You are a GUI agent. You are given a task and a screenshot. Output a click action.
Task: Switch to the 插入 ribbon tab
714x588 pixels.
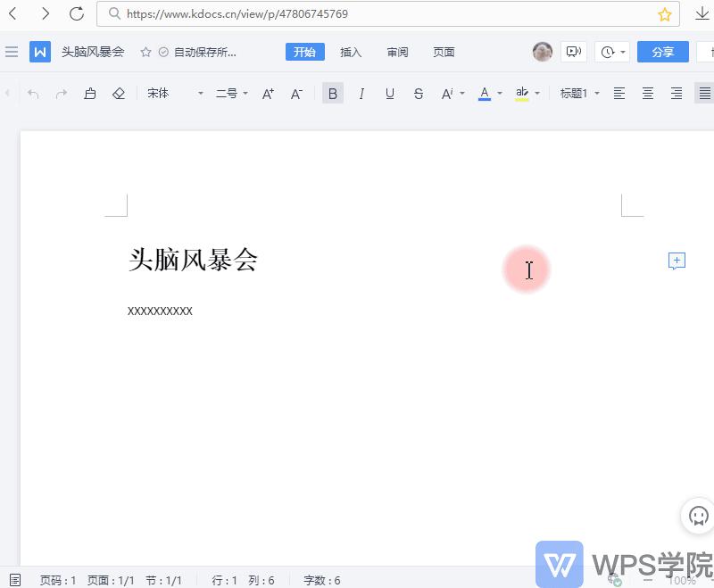(x=350, y=52)
